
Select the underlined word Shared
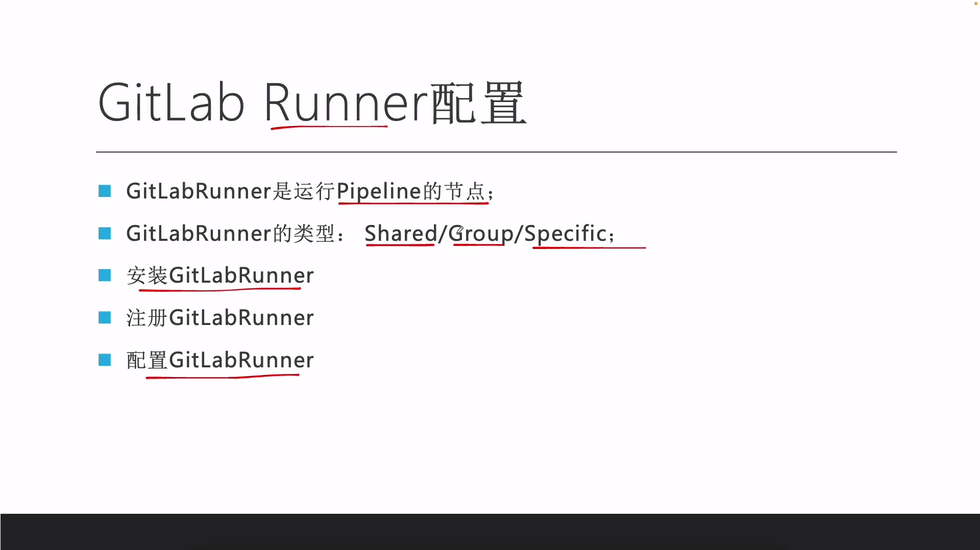coord(401,234)
